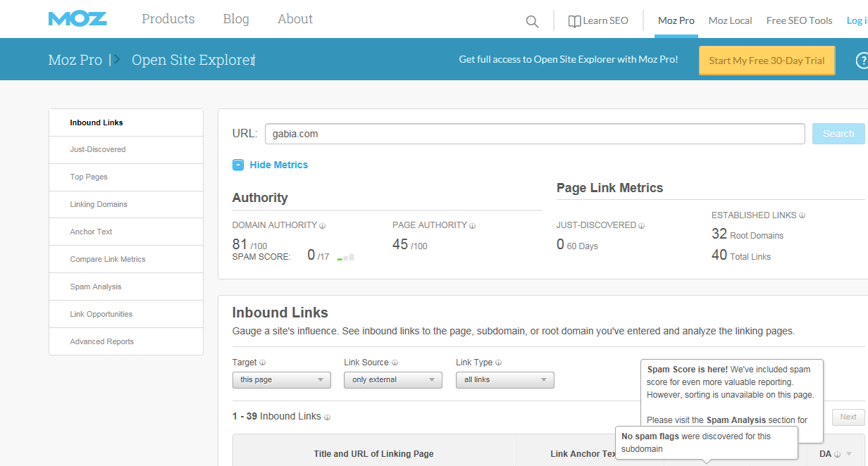Screen dimensions: 868x466
Task: Select Spam Analysis in sidebar
Action: [96, 286]
